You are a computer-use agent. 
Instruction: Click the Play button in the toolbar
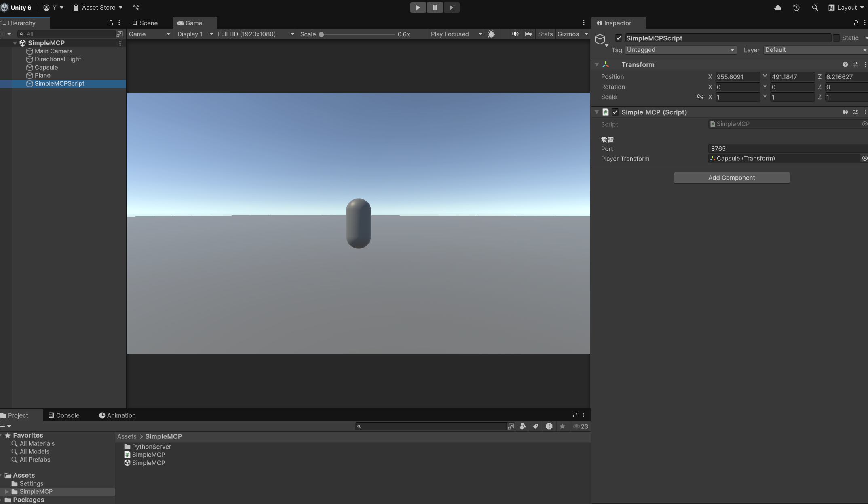(x=418, y=8)
